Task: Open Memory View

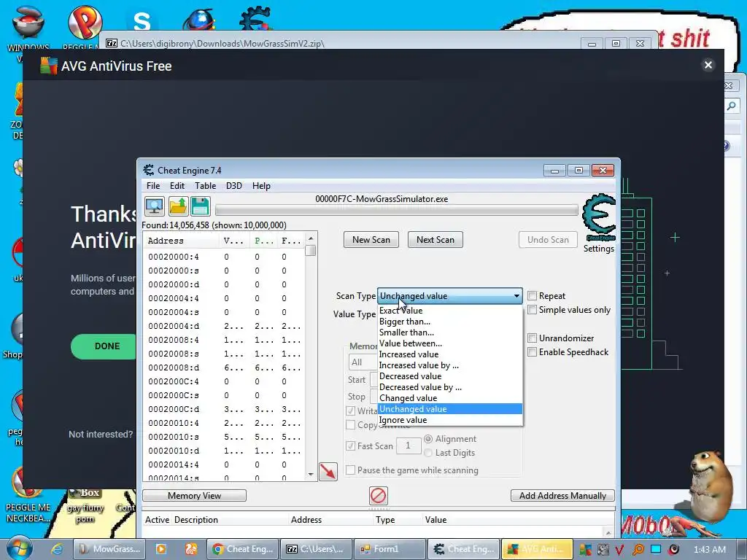Action: click(194, 496)
